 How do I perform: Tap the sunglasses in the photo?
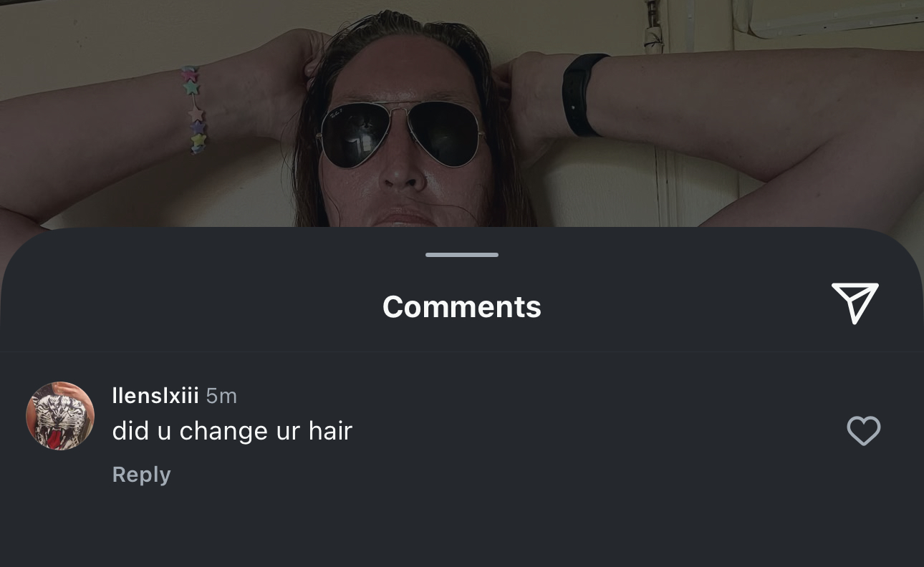pyautogui.click(x=400, y=133)
